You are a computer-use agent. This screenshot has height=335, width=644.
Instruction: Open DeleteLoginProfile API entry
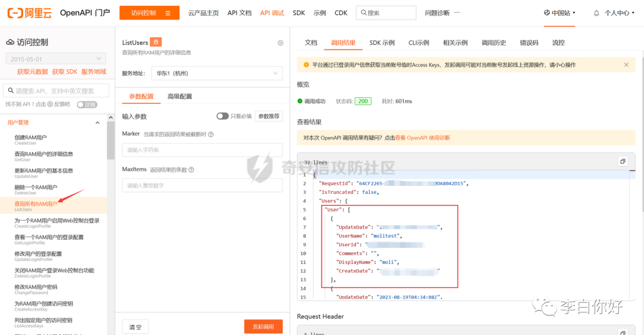pyautogui.click(x=54, y=272)
